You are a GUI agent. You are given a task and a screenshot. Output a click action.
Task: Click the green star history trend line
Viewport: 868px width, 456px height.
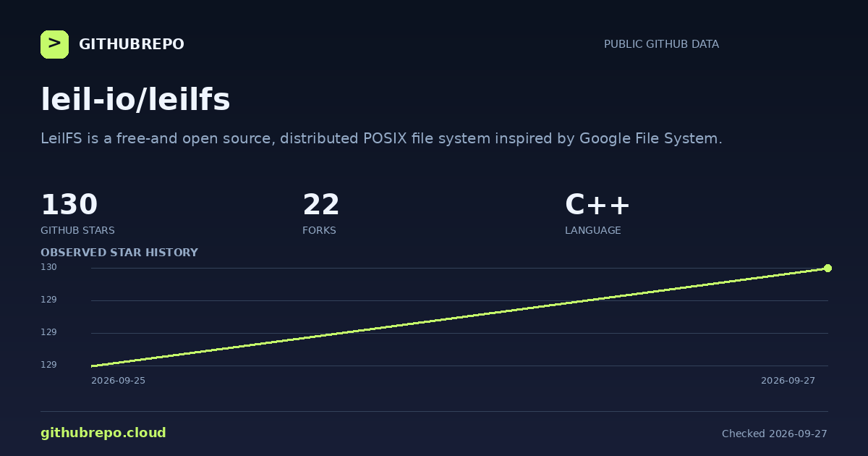point(459,317)
